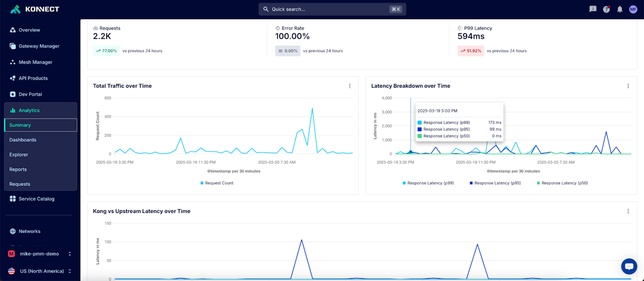Open the MF profile avatar
Screen dimensions: 644x281
click(x=633, y=9)
